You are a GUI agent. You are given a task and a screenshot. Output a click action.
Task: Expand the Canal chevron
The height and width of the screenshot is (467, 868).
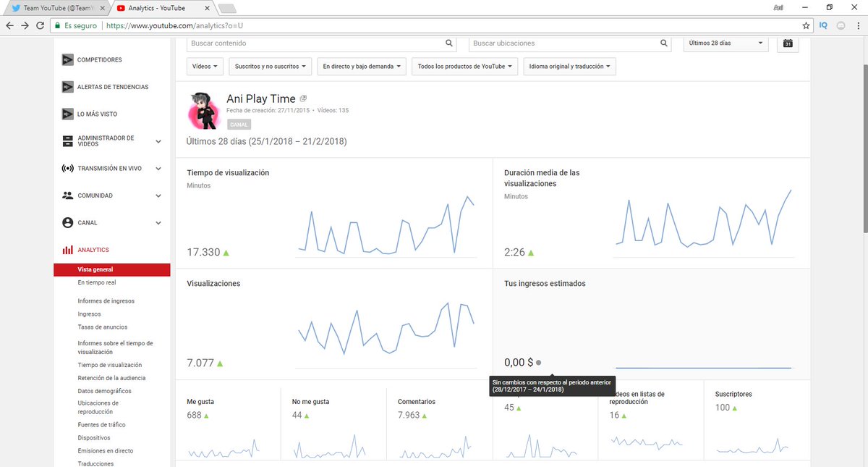click(x=158, y=223)
